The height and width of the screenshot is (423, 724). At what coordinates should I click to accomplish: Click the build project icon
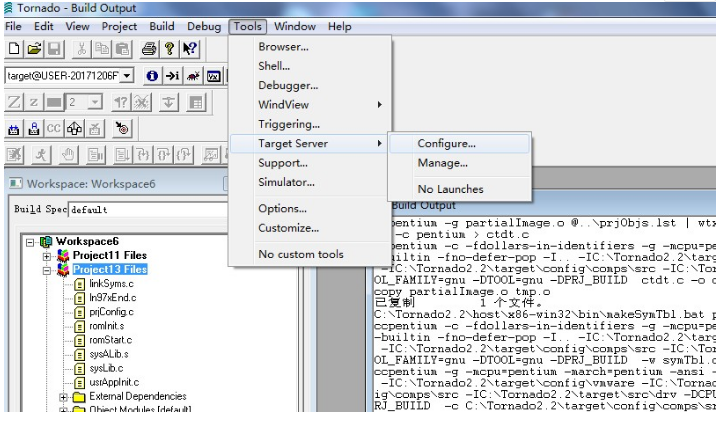[14, 129]
